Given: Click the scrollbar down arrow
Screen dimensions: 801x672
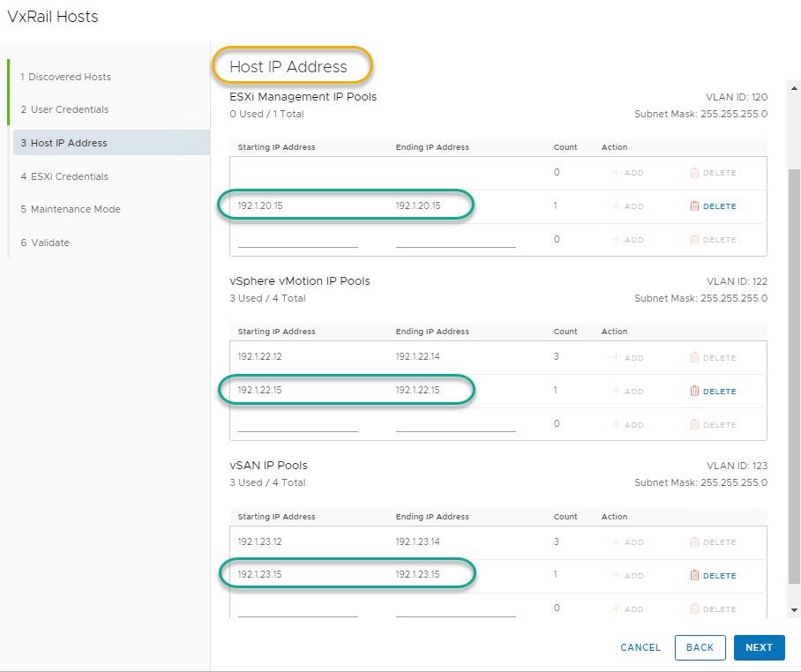Looking at the screenshot, I should coord(794,609).
